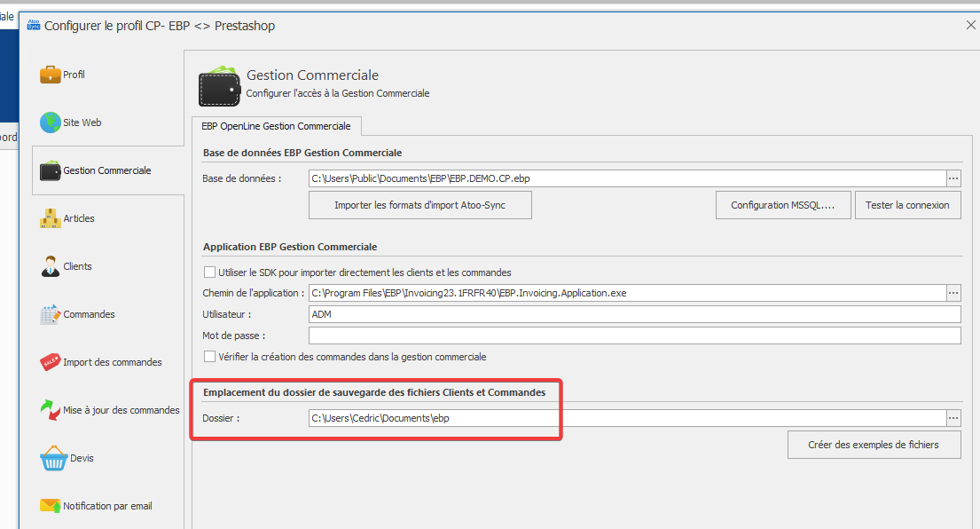The height and width of the screenshot is (529, 980).
Task: Open Notification par email label
Action: pos(107,506)
